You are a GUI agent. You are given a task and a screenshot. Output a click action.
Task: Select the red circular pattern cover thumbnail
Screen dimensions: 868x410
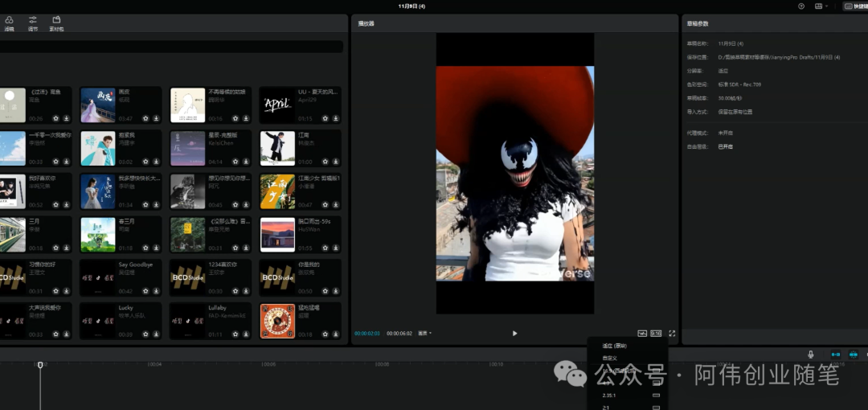coord(277,322)
